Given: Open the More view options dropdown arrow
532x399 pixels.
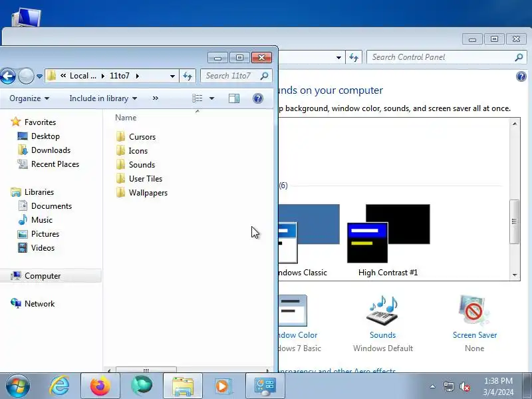Looking at the screenshot, I should tap(211, 98).
